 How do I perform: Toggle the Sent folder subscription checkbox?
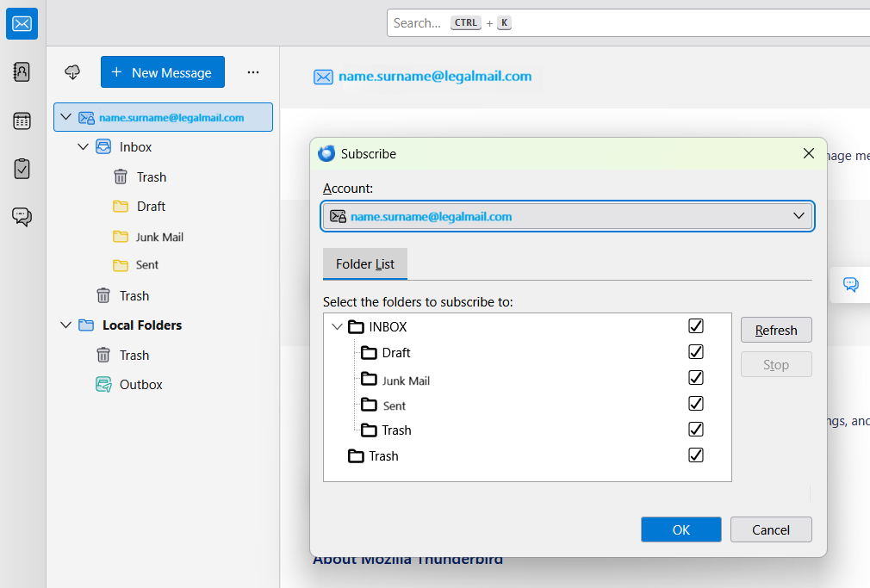point(696,404)
